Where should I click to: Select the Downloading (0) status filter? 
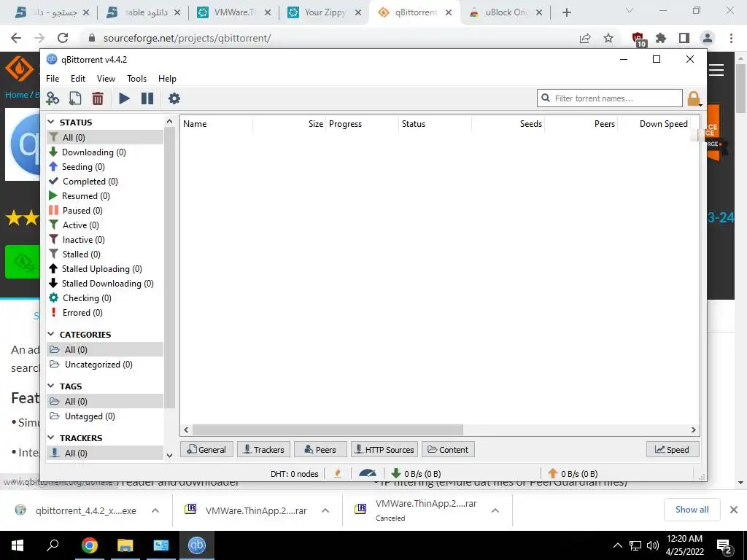pos(94,152)
